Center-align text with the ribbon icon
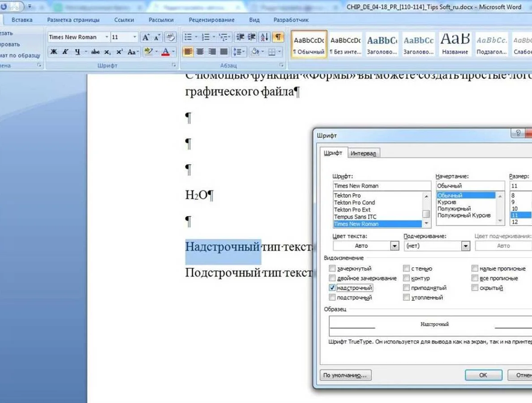Image resolution: width=532 pixels, height=403 pixels. pos(200,52)
